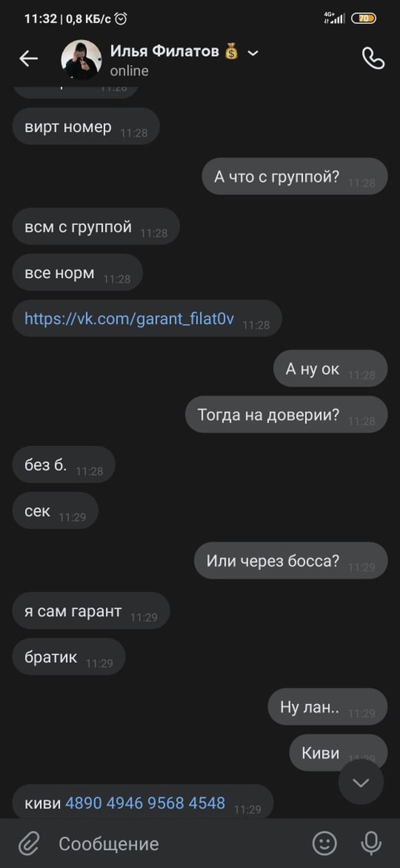Open the battery indicator in status bar
Viewport: 400px width, 868px height.
coord(364,18)
